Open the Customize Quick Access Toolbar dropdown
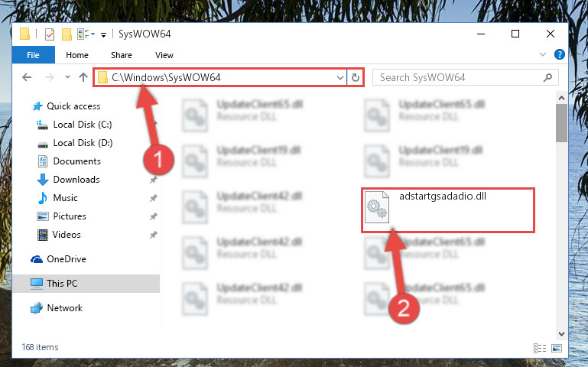The image size is (588, 367). click(x=103, y=35)
